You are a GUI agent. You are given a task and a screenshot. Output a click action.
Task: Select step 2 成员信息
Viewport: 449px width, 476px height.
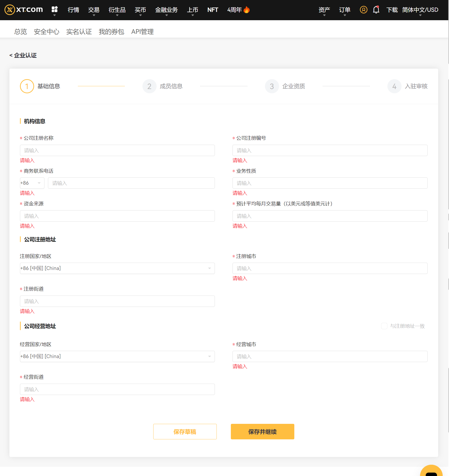click(162, 86)
